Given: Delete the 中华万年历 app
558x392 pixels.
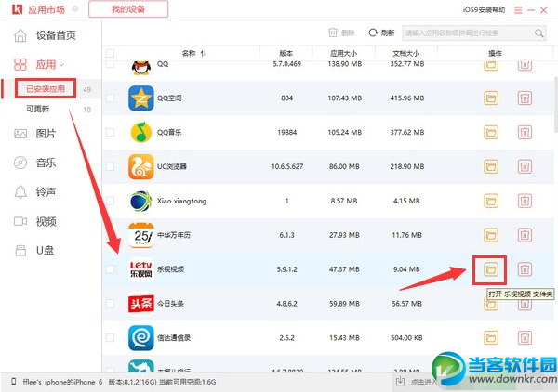Looking at the screenshot, I should click(525, 235).
